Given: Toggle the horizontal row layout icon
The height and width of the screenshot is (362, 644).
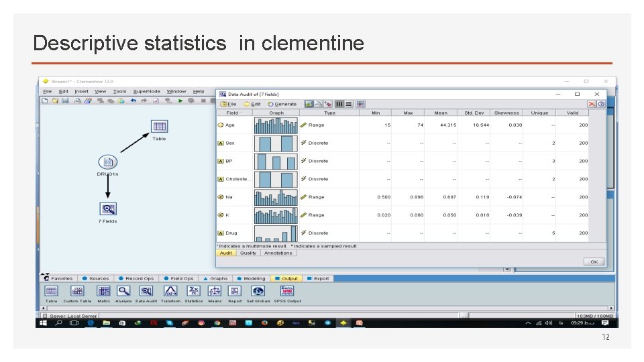Looking at the screenshot, I should coord(348,104).
